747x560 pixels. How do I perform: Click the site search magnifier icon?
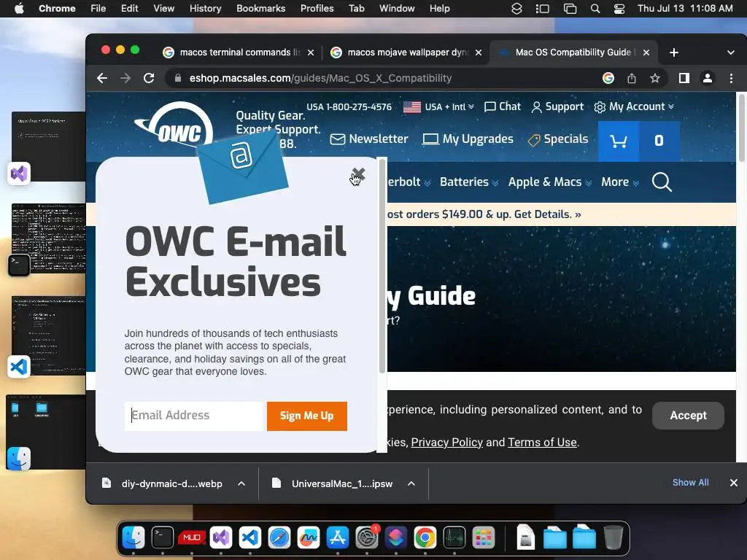pos(662,182)
